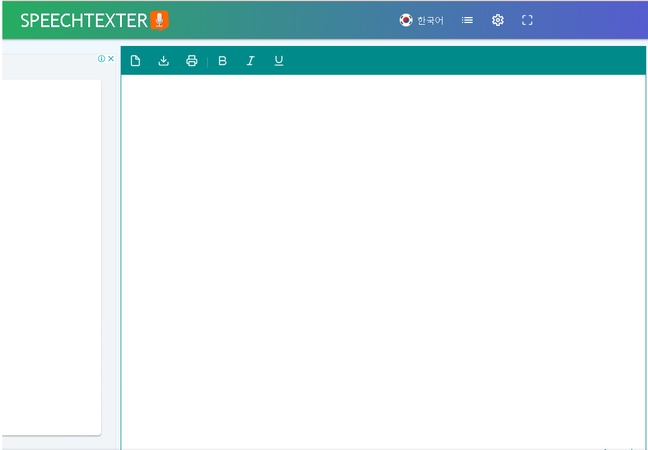Click the SpeechTexter orange microphone logo
This screenshot has width=648, height=450.
click(x=159, y=20)
